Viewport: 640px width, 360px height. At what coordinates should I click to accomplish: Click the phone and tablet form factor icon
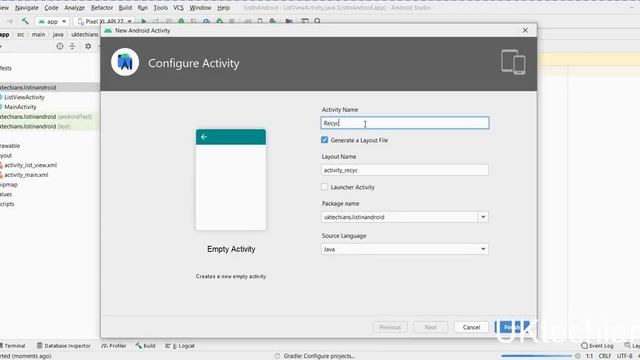[513, 62]
